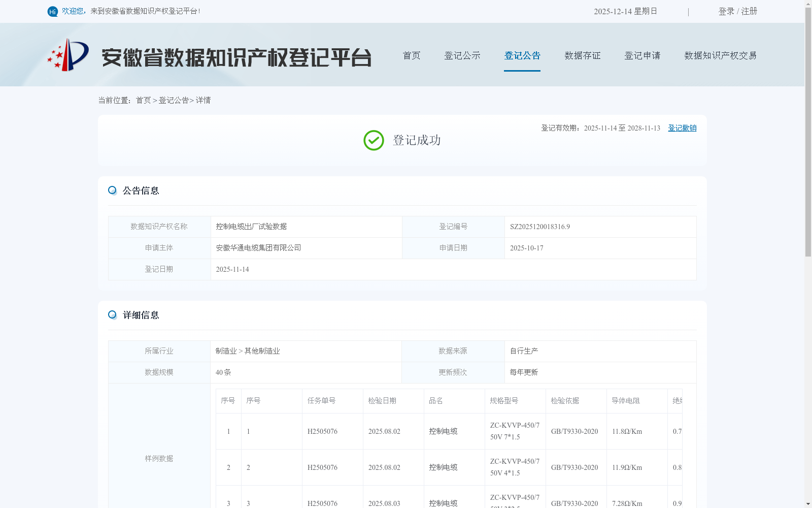812x508 pixels.
Task: Click the green success checkmark icon
Action: (x=374, y=140)
